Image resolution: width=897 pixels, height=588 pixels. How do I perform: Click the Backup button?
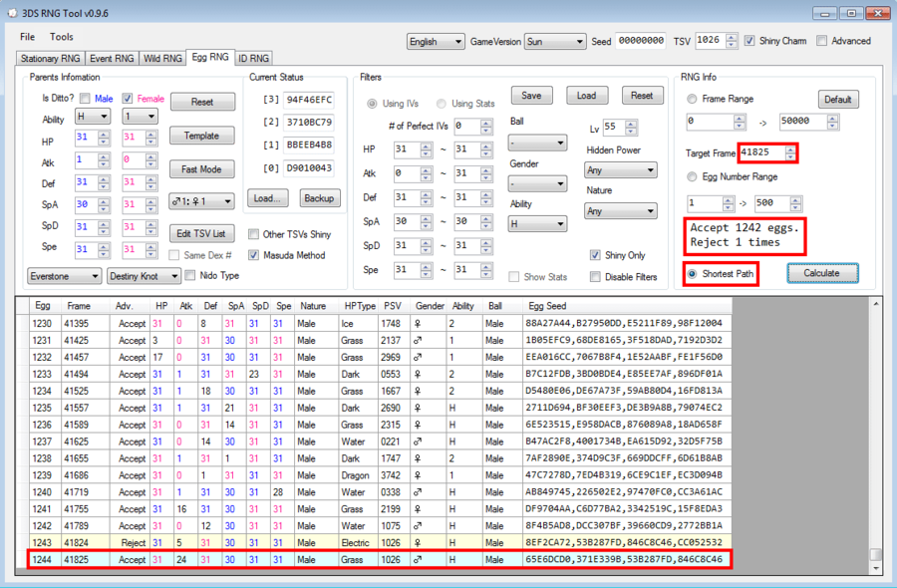pyautogui.click(x=319, y=198)
